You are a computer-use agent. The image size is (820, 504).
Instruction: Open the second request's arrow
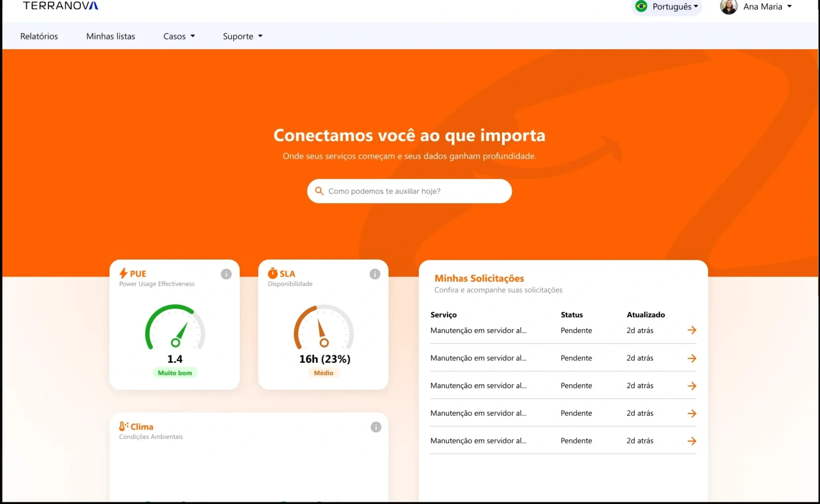(692, 358)
